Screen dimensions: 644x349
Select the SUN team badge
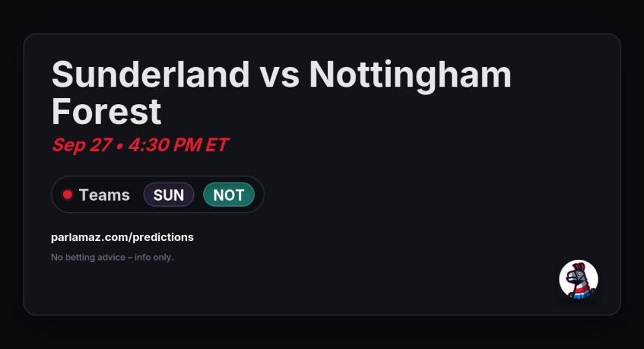pos(168,195)
